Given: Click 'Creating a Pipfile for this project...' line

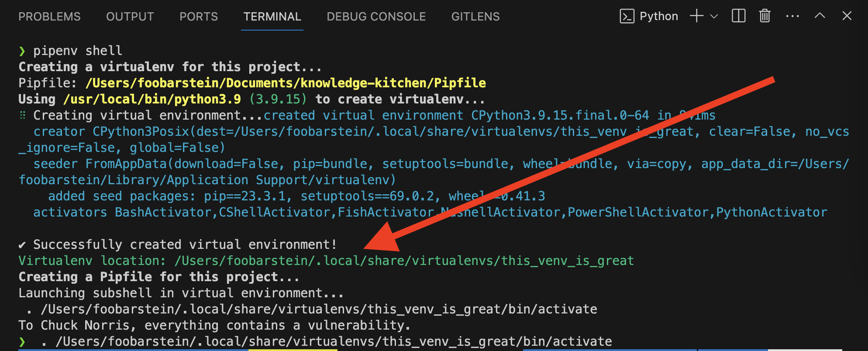Looking at the screenshot, I should tap(159, 277).
